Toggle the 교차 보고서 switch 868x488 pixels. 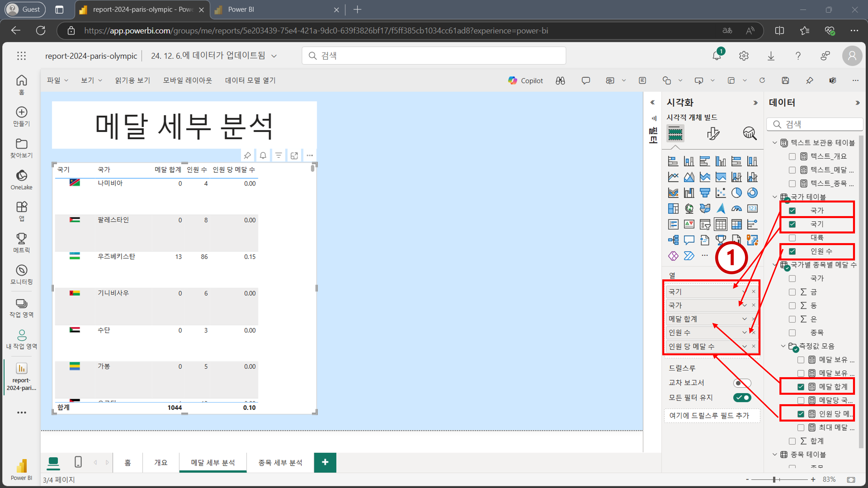coord(742,383)
